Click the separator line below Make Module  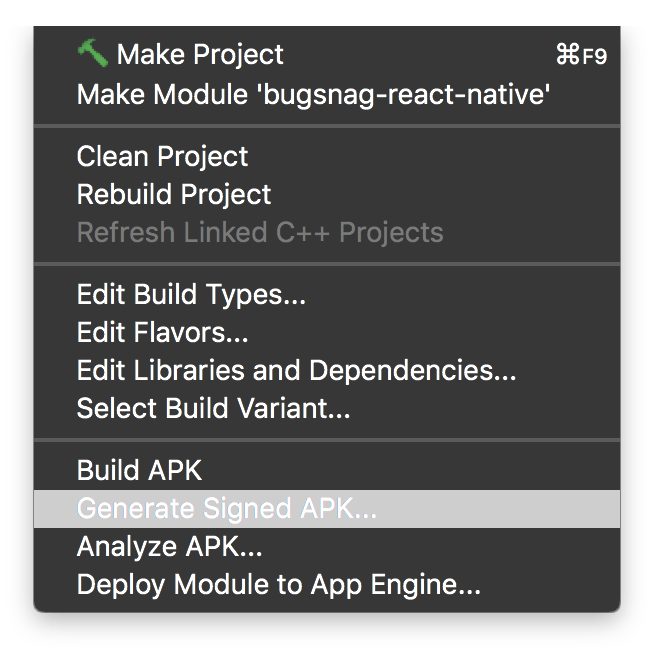click(x=327, y=126)
